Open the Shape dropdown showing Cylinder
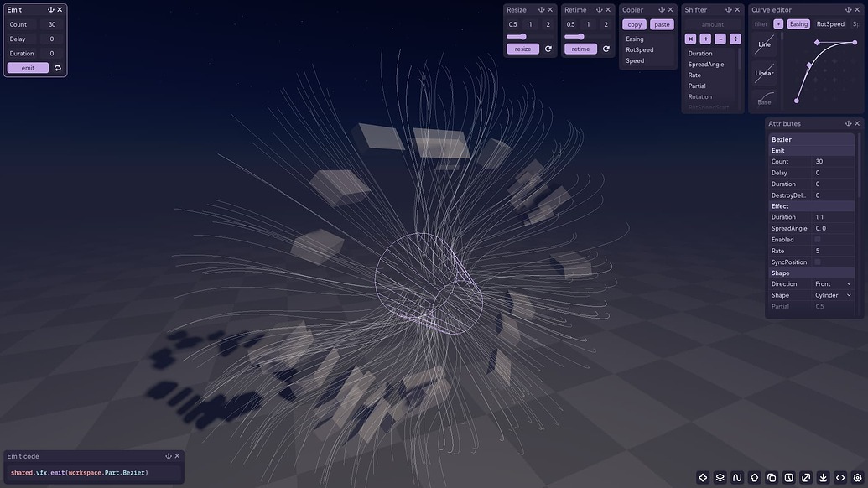 tap(833, 294)
